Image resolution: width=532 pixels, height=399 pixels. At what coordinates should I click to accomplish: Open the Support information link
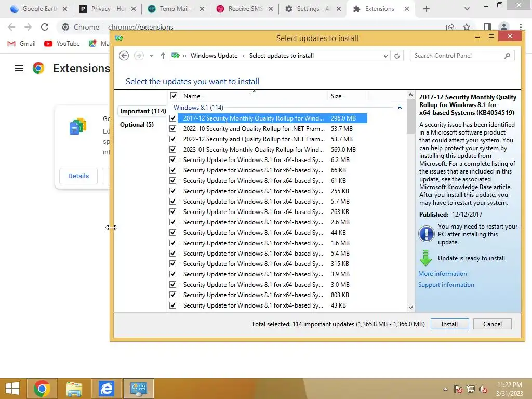[x=446, y=285]
